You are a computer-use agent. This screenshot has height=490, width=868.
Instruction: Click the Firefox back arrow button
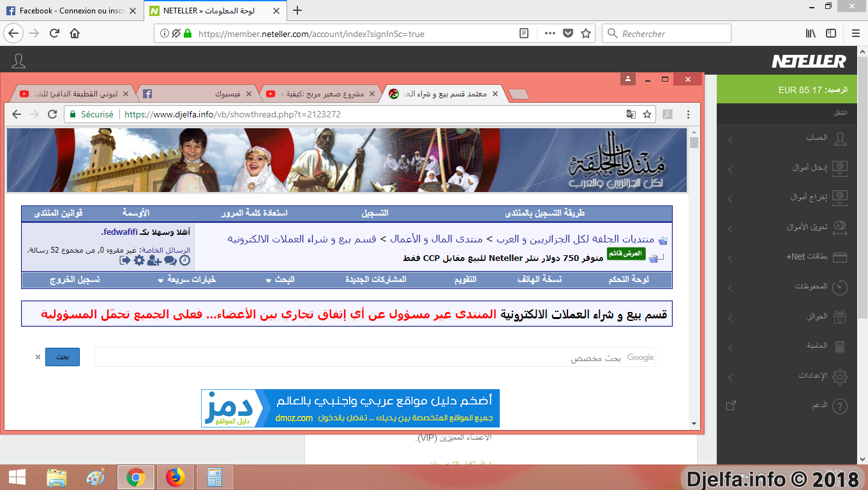coord(14,34)
